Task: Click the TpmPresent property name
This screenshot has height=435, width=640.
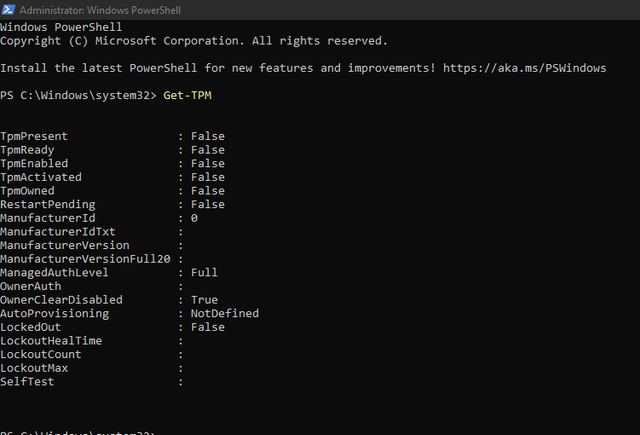Action: tap(34, 136)
